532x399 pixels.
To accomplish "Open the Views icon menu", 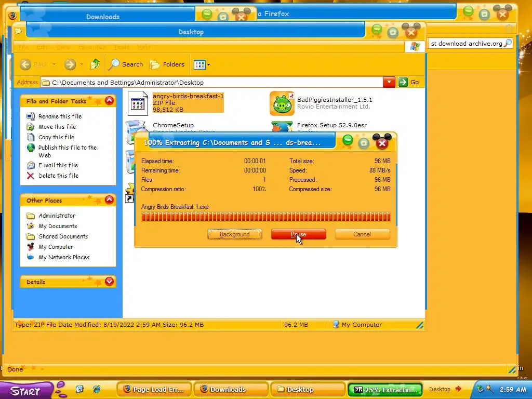I will (x=202, y=64).
